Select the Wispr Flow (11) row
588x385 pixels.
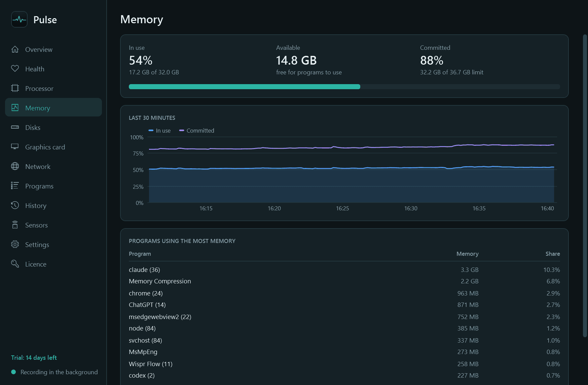click(344, 364)
